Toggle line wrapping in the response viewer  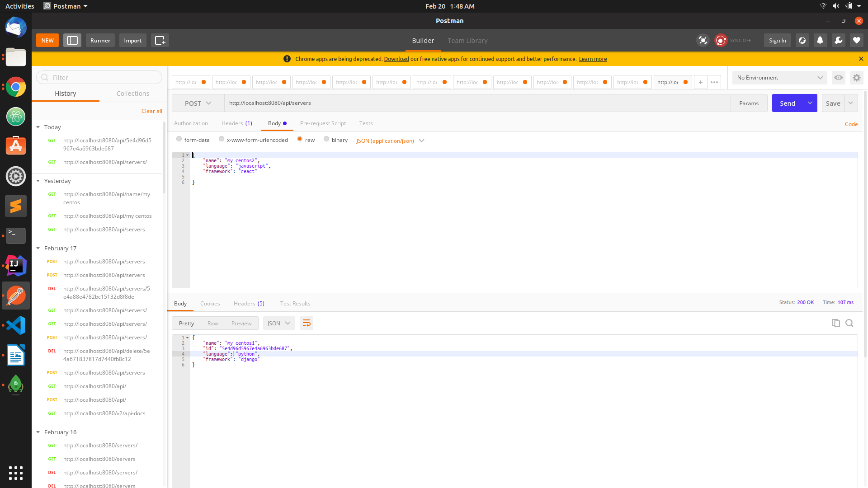[307, 323]
